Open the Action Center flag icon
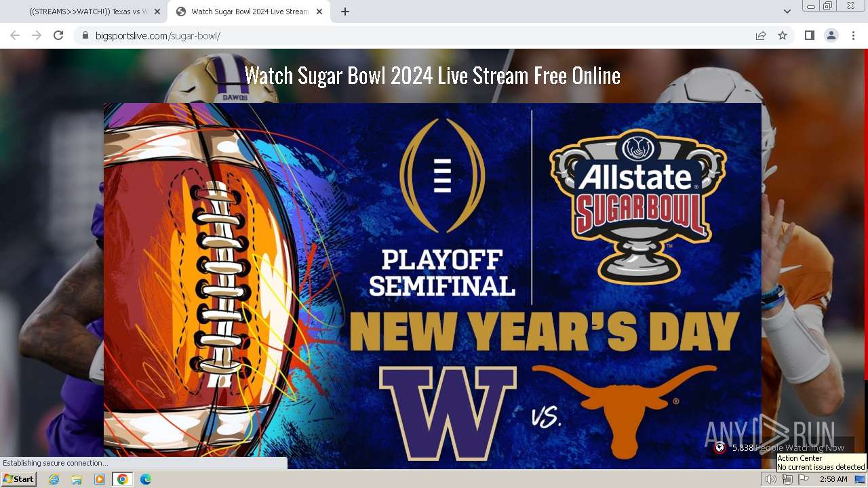Image resolution: width=868 pixels, height=488 pixels. point(804,479)
